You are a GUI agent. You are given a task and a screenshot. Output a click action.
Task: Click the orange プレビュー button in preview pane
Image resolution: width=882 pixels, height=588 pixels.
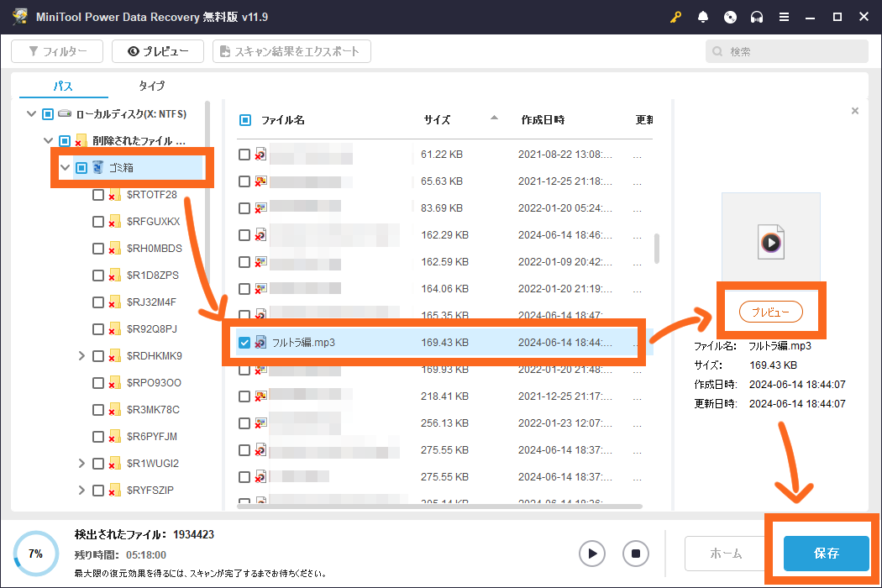[771, 312]
